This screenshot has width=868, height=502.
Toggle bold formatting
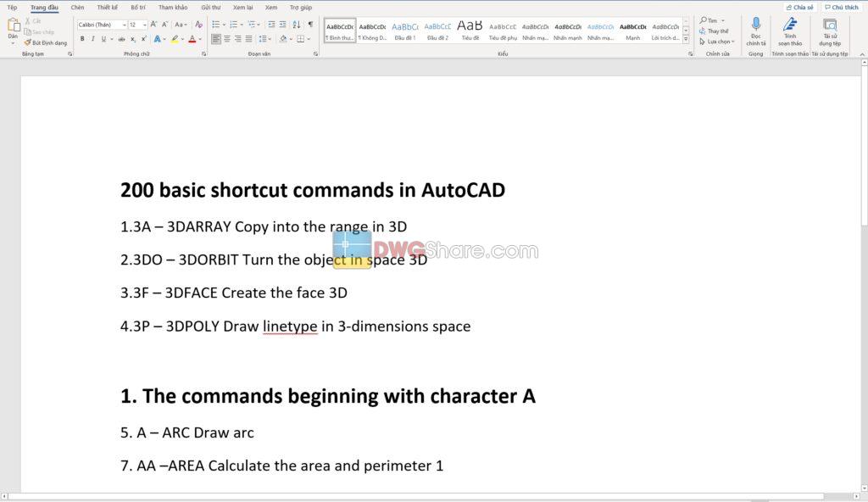[x=82, y=38]
